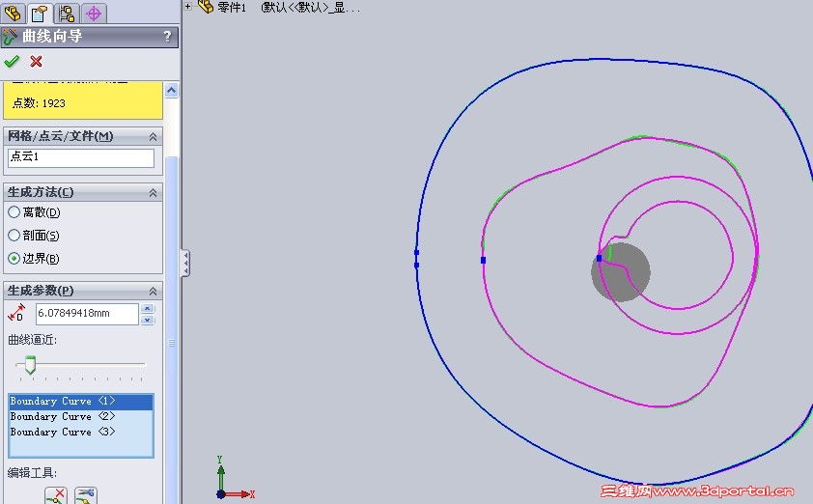This screenshot has width=813, height=504.
Task: Select the 点云1 entry field
Action: [81, 157]
